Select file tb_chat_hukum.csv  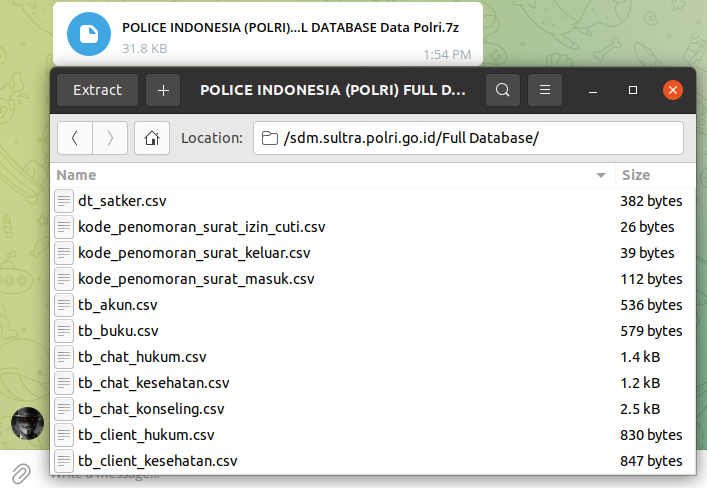click(373, 357)
